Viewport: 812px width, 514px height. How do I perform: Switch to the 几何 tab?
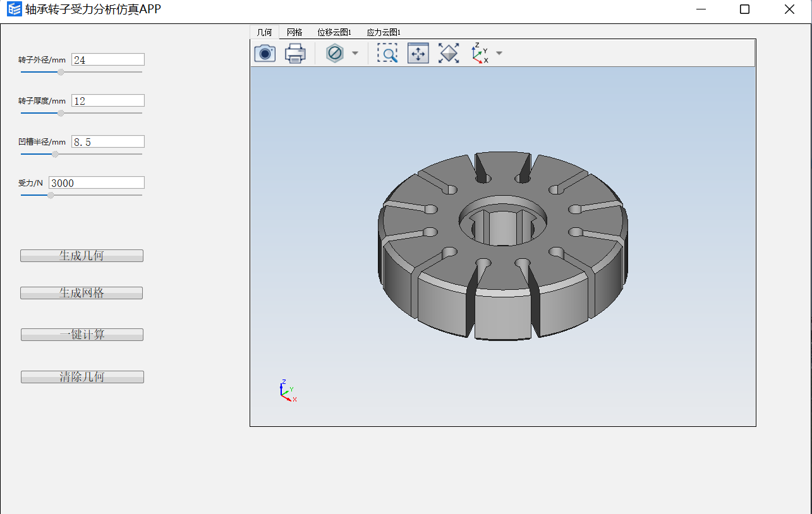[264, 32]
